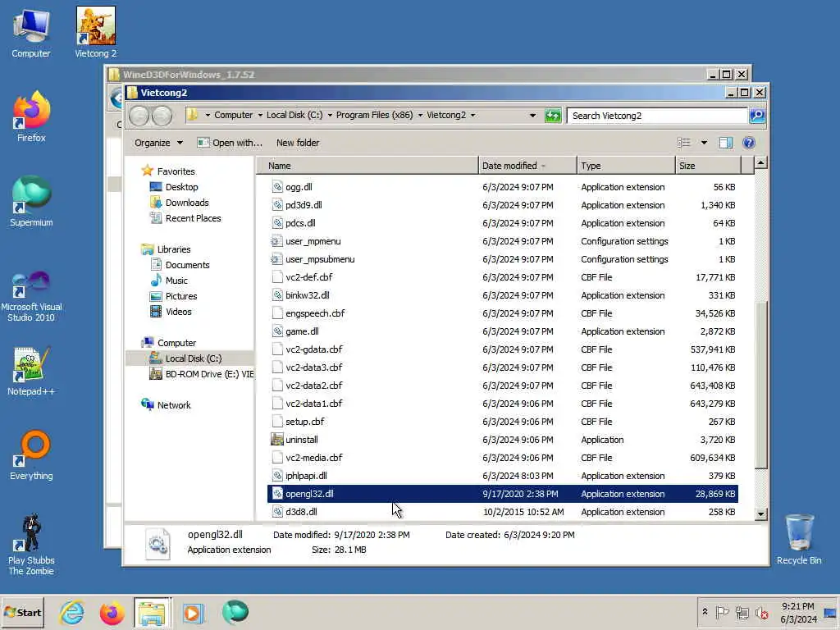The image size is (840, 630).
Task: Sort files by Size column
Action: point(708,166)
